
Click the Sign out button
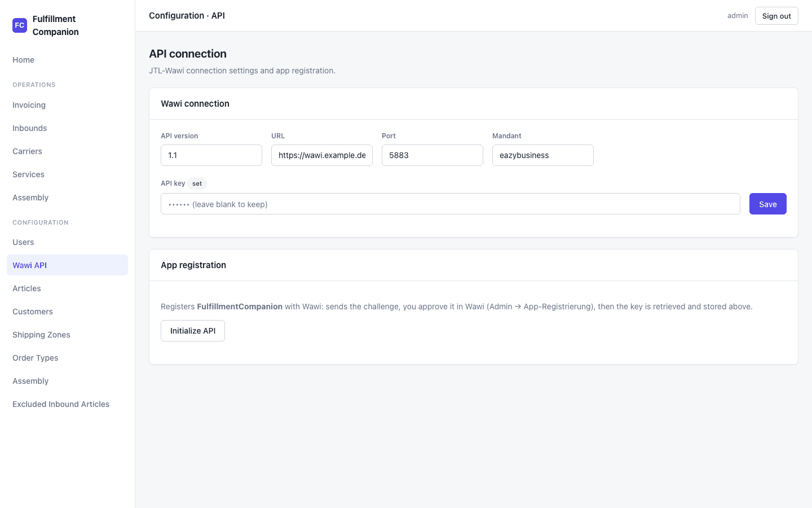click(x=776, y=16)
